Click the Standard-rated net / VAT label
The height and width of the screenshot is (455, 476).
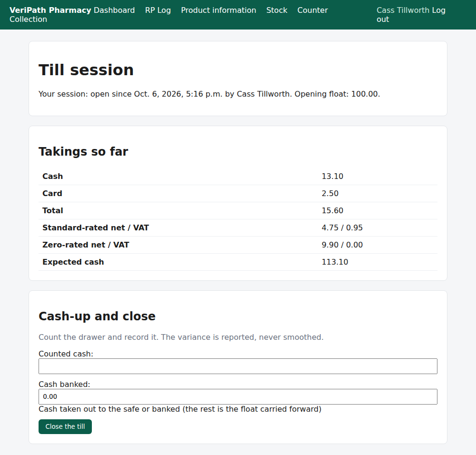click(x=96, y=227)
